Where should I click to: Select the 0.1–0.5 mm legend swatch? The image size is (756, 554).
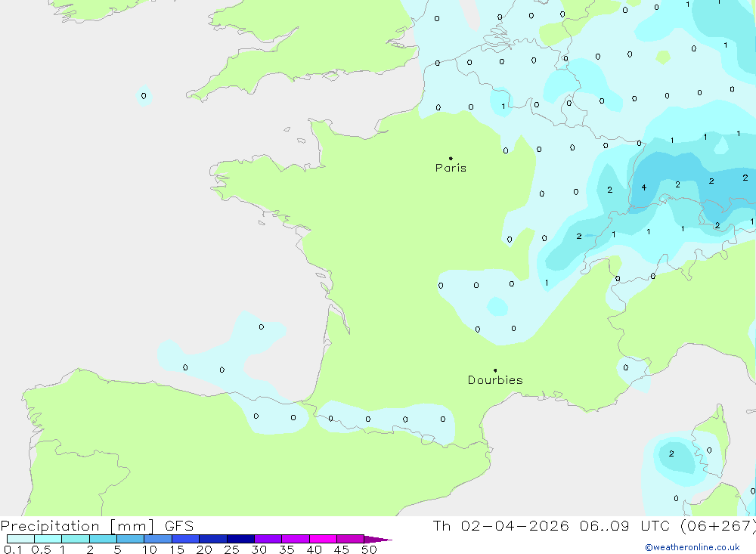20,539
